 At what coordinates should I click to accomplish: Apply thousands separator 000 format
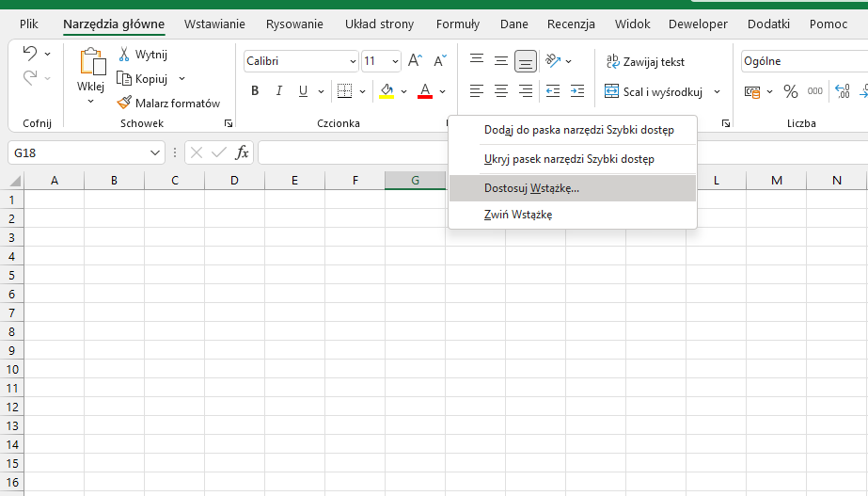pyautogui.click(x=814, y=91)
